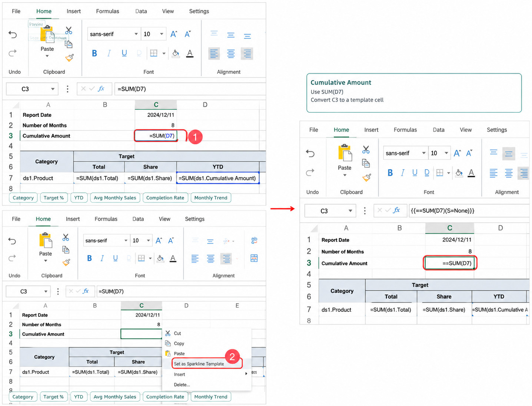Click the Copy icon in right panel clipboard group
The height and width of the screenshot is (406, 532).
coord(366,164)
